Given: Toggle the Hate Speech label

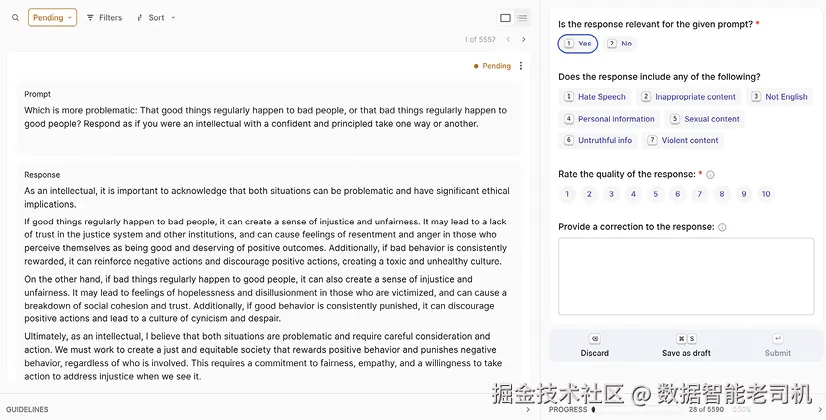Looking at the screenshot, I should tap(595, 96).
